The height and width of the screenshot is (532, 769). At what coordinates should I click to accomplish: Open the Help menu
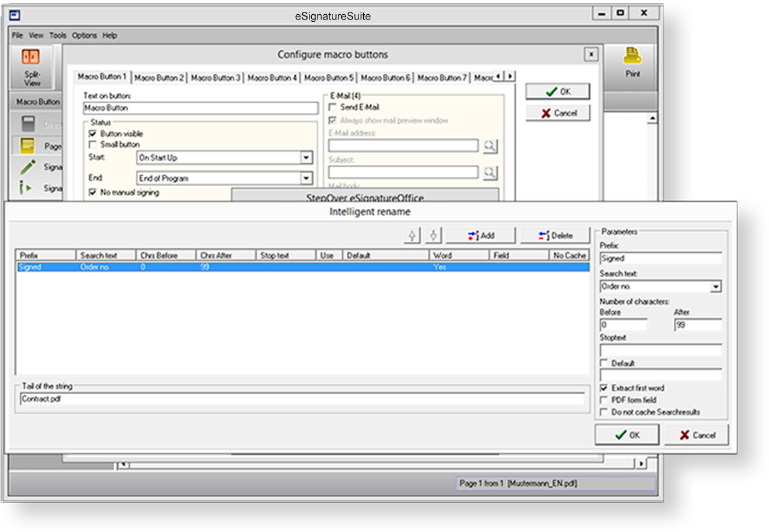pos(110,35)
